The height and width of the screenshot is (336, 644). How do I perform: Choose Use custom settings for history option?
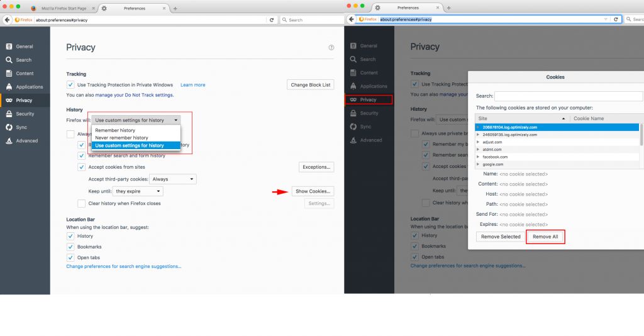(x=136, y=145)
